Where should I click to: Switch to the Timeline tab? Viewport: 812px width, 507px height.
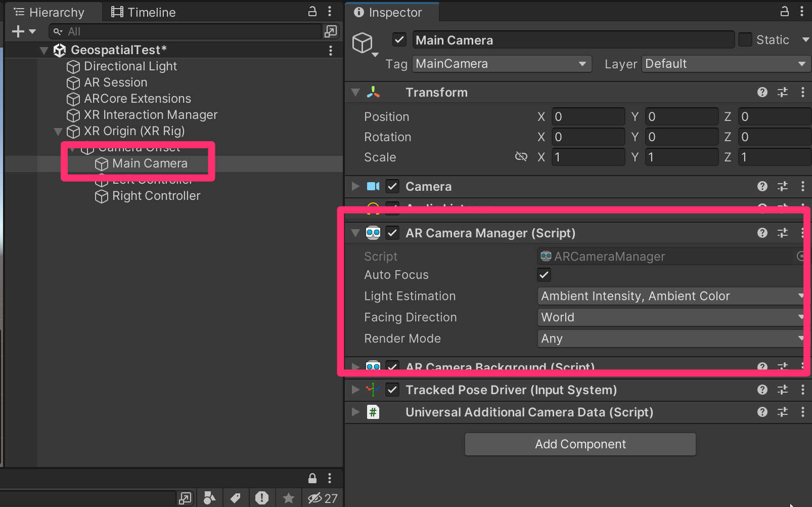pos(144,12)
